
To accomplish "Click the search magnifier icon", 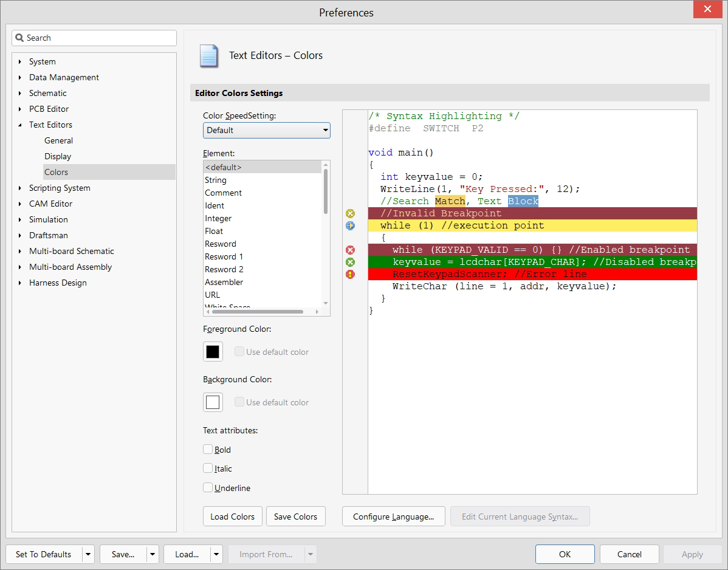I will (19, 38).
